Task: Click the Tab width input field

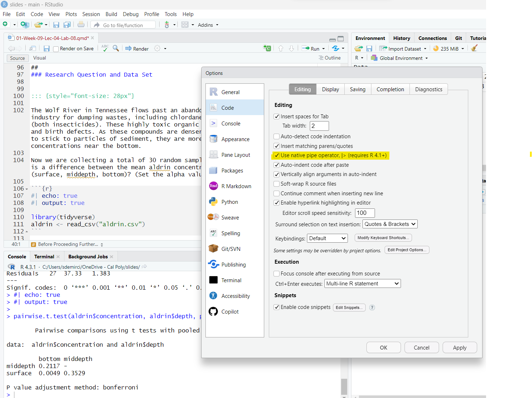Action: tap(319, 126)
